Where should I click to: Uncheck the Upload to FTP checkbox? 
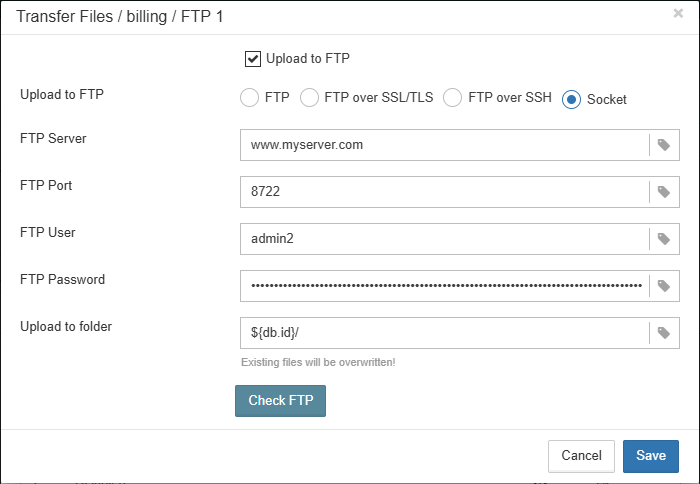[253, 59]
